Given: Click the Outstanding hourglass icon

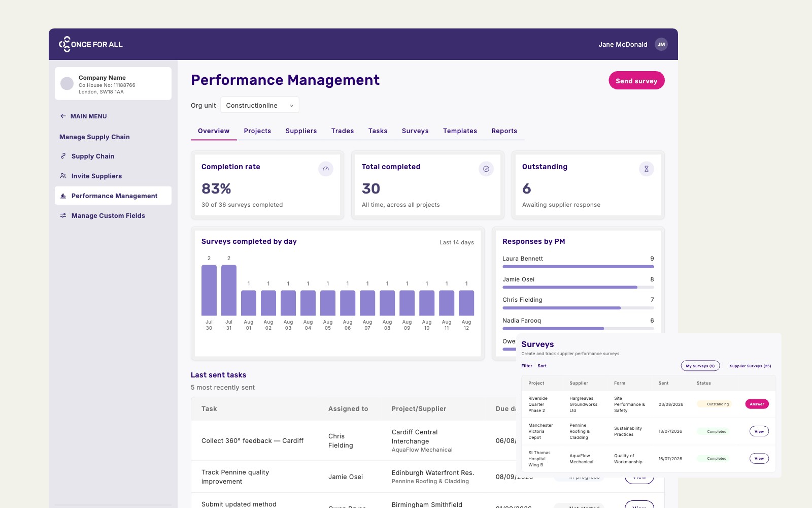Looking at the screenshot, I should [647, 169].
